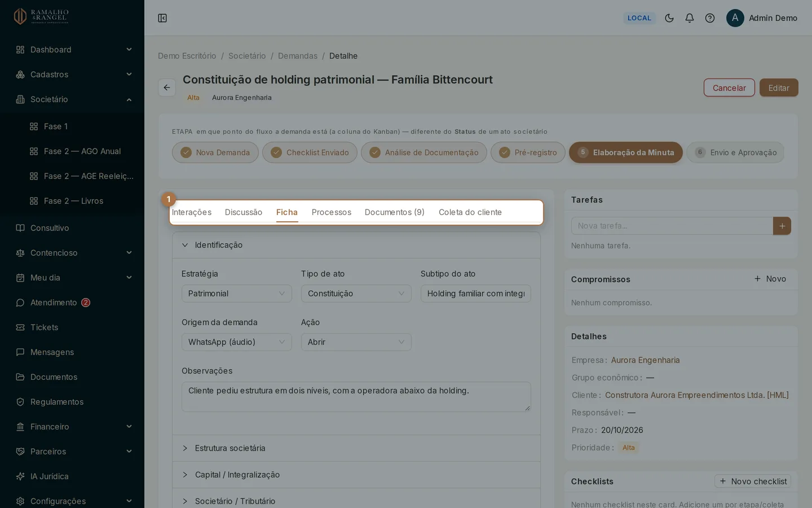
Task: Expand the Contencioso menu chevron
Action: (x=129, y=253)
